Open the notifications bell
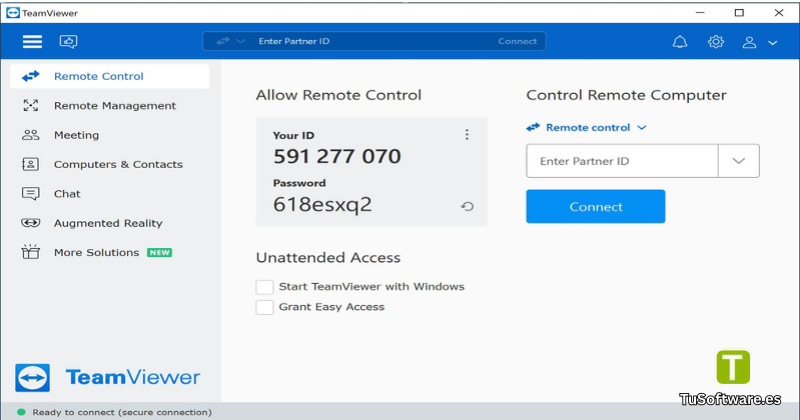Image resolution: width=800 pixels, height=420 pixels. pyautogui.click(x=680, y=42)
